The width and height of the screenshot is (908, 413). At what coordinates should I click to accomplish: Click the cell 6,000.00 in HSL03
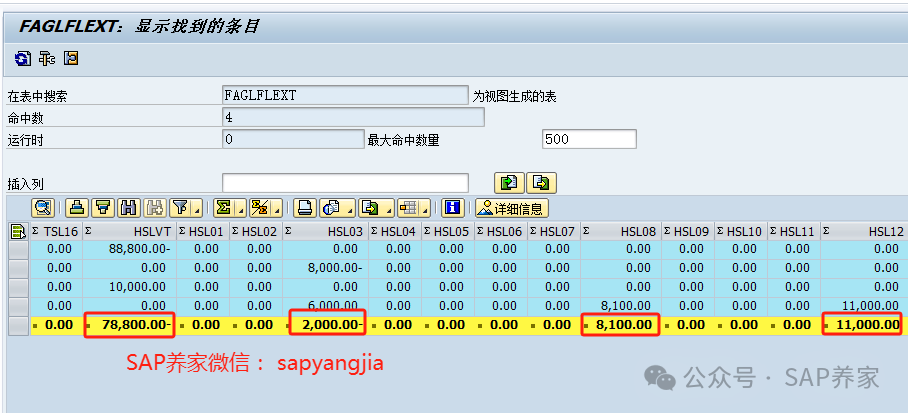(325, 306)
